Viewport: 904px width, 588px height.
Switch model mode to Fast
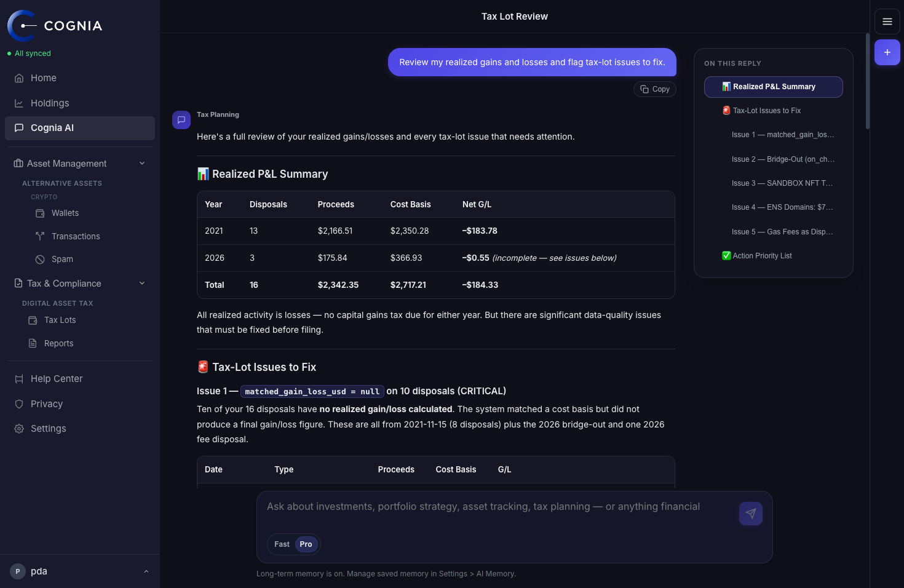tap(282, 544)
